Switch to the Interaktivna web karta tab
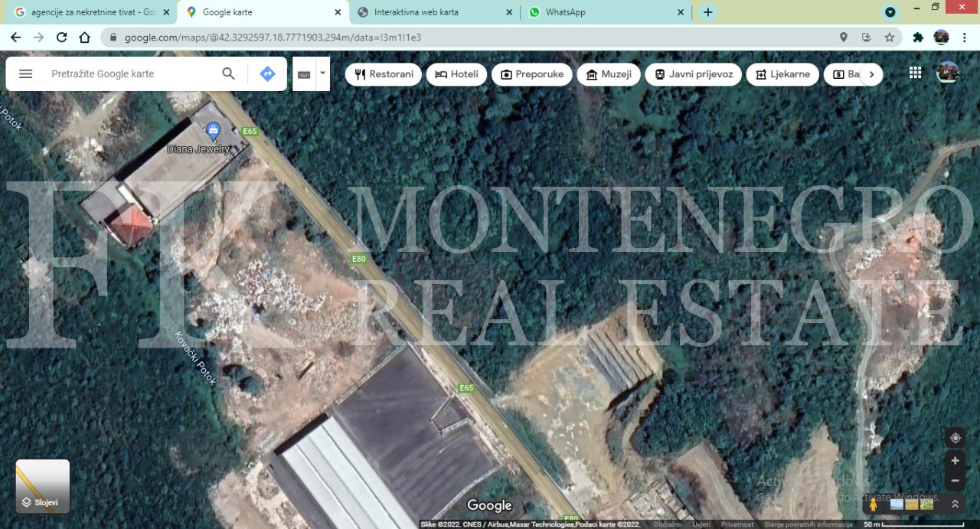980x529 pixels. pyautogui.click(x=433, y=12)
